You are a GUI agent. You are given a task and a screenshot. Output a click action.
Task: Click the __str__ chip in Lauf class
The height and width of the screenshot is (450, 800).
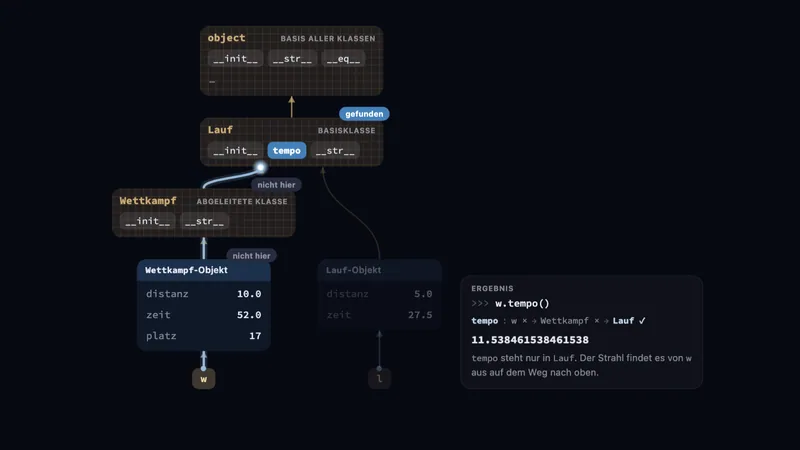[335, 151]
